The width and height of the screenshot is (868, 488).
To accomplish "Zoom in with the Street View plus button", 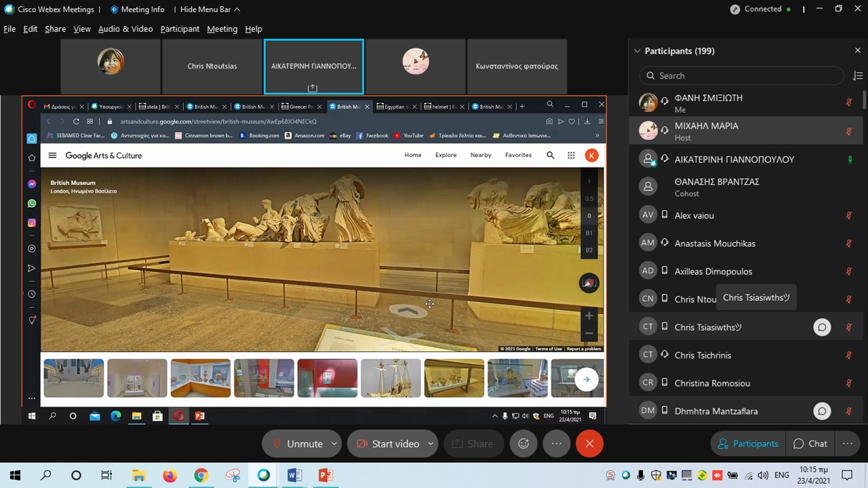I will (589, 316).
